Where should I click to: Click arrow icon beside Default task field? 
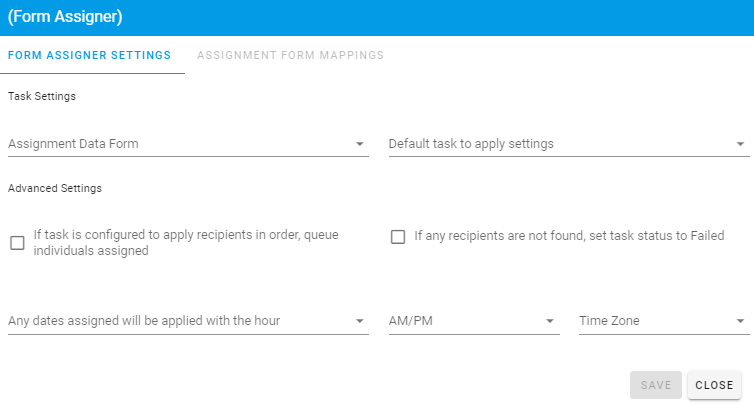[x=740, y=144]
